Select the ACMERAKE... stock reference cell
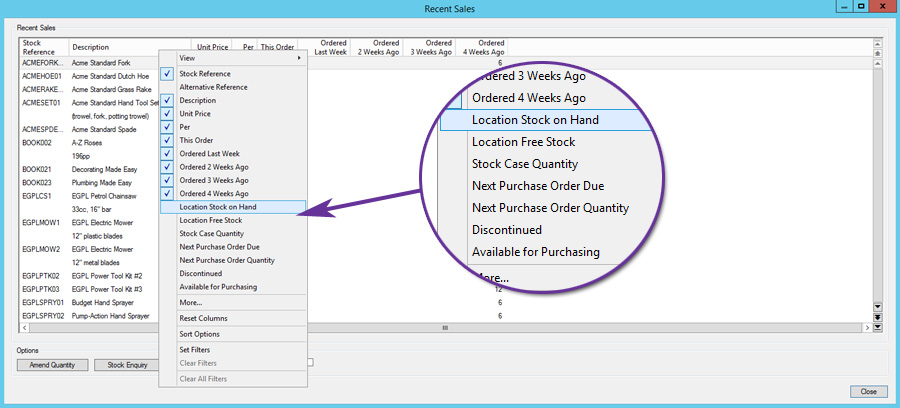This screenshot has height=408, width=900. click(43, 90)
